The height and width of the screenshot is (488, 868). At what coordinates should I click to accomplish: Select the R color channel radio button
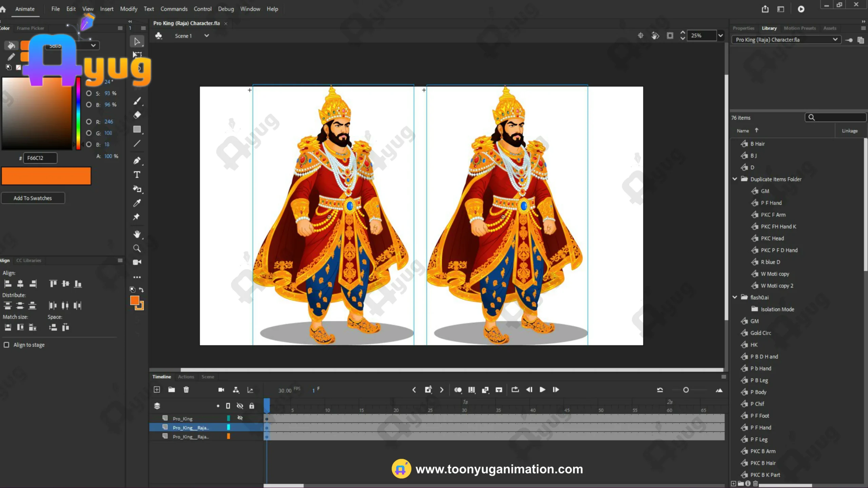[89, 122]
